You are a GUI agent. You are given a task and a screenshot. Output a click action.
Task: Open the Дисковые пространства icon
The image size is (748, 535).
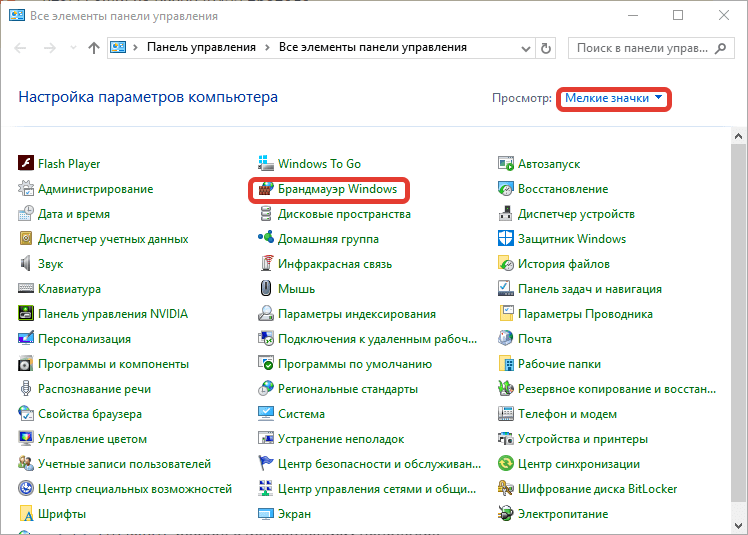266,213
